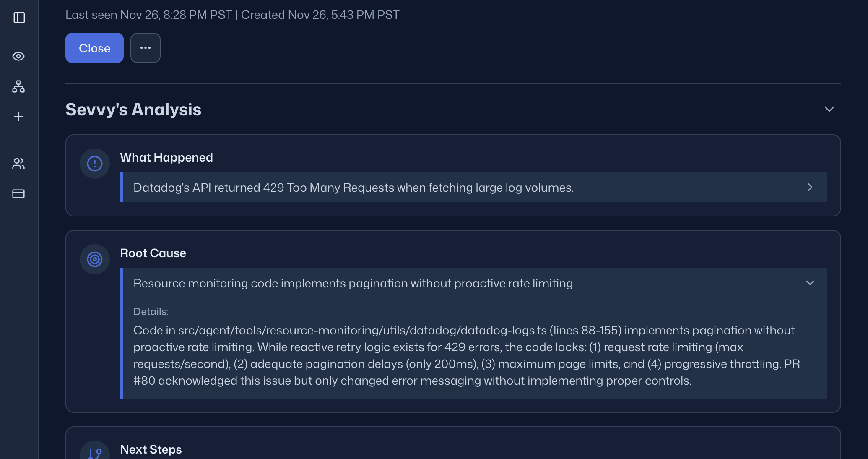Click the Datadog 429 Too Many Requests summary
The height and width of the screenshot is (459, 868).
353,188
